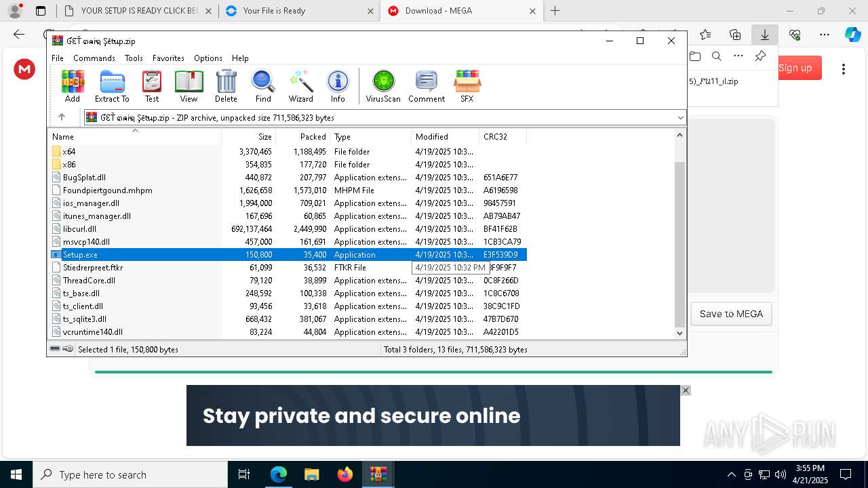Sort files by Name column

pos(135,136)
